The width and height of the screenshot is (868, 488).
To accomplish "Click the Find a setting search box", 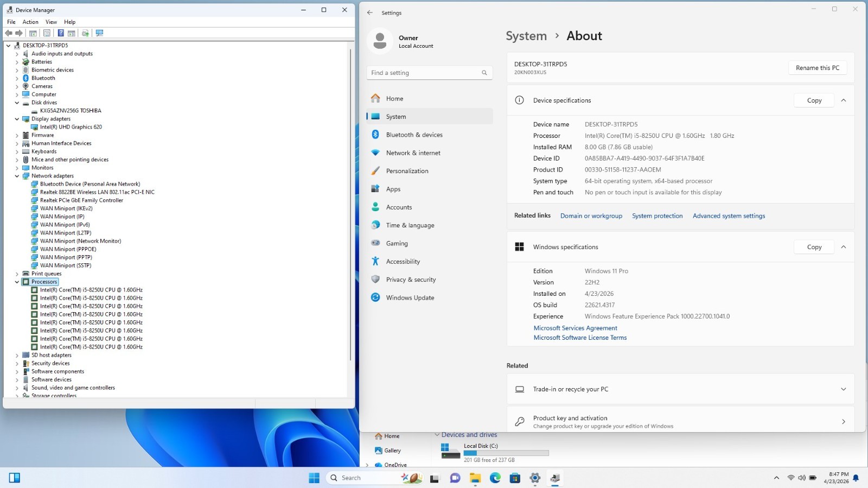I will [429, 73].
